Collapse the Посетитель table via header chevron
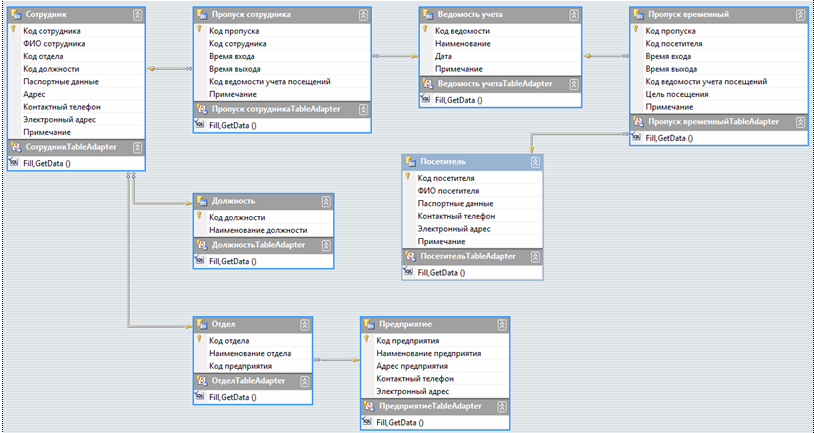Image resolution: width=814 pixels, height=433 pixels. click(x=534, y=162)
